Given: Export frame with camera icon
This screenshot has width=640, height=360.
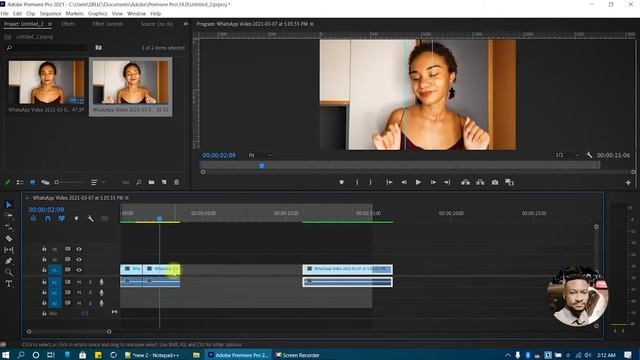Looking at the screenshot, I should pos(495,182).
